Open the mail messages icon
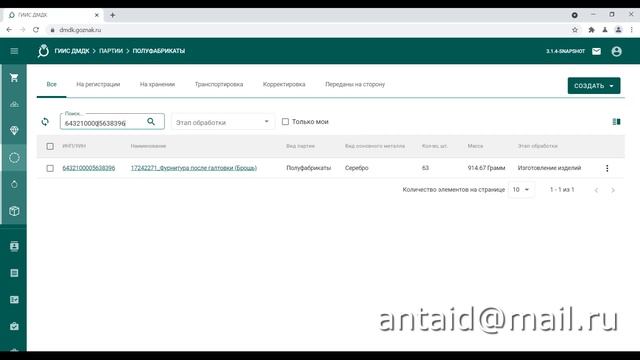 (x=596, y=51)
